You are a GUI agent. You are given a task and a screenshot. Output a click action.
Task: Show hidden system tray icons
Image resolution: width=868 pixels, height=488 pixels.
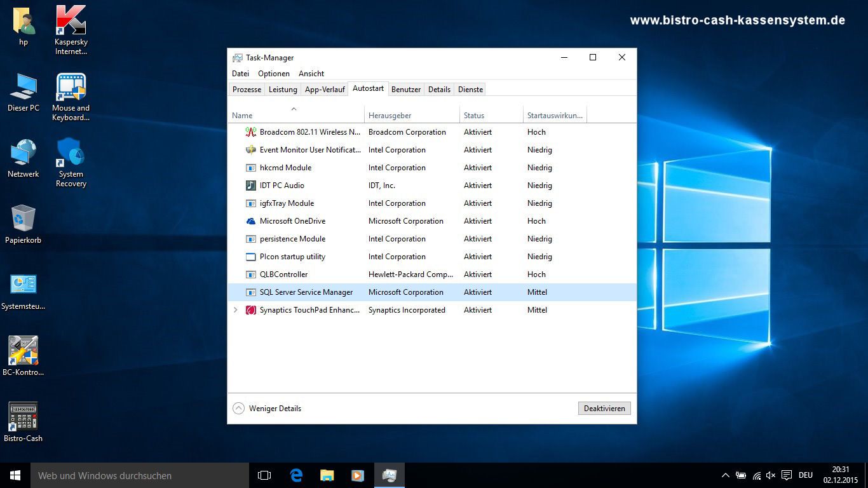(726, 475)
